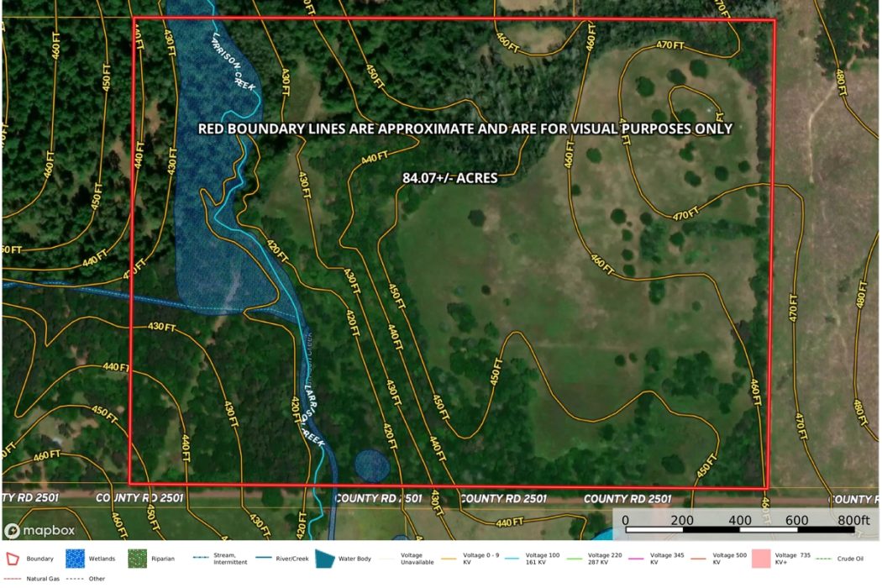This screenshot has height=588, width=882.
Task: Click the River/Creek legend line
Action: pos(262,556)
